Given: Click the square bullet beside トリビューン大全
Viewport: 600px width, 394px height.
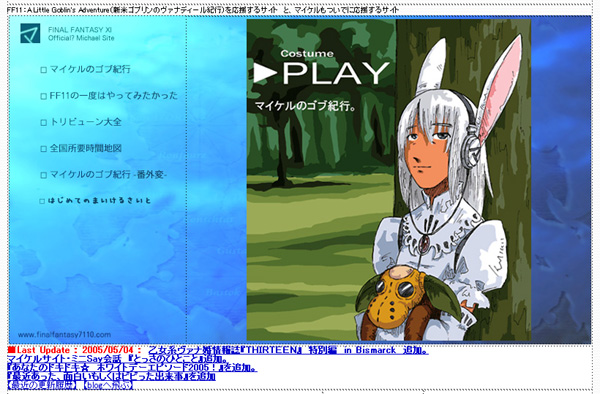Looking at the screenshot, I should pos(43,123).
